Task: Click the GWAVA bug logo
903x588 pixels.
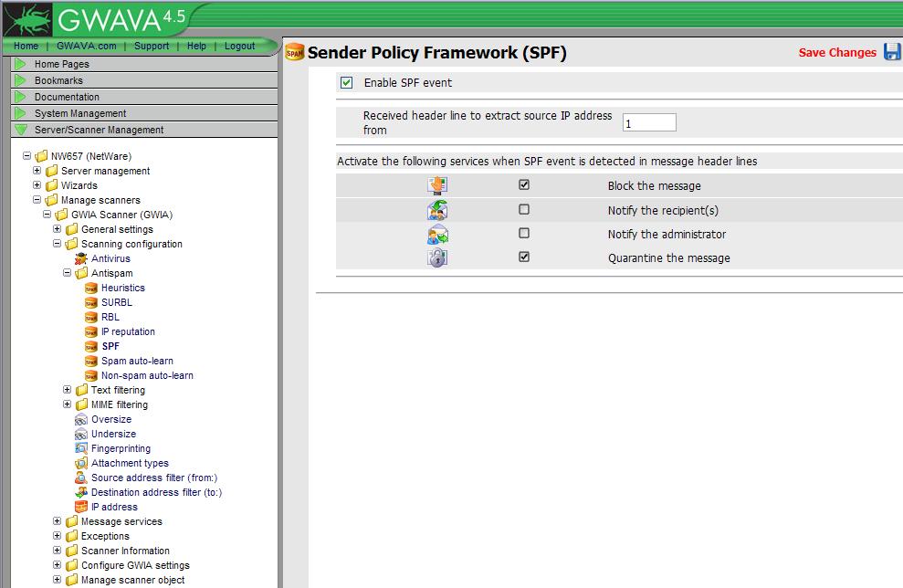Action: pyautogui.click(x=27, y=20)
